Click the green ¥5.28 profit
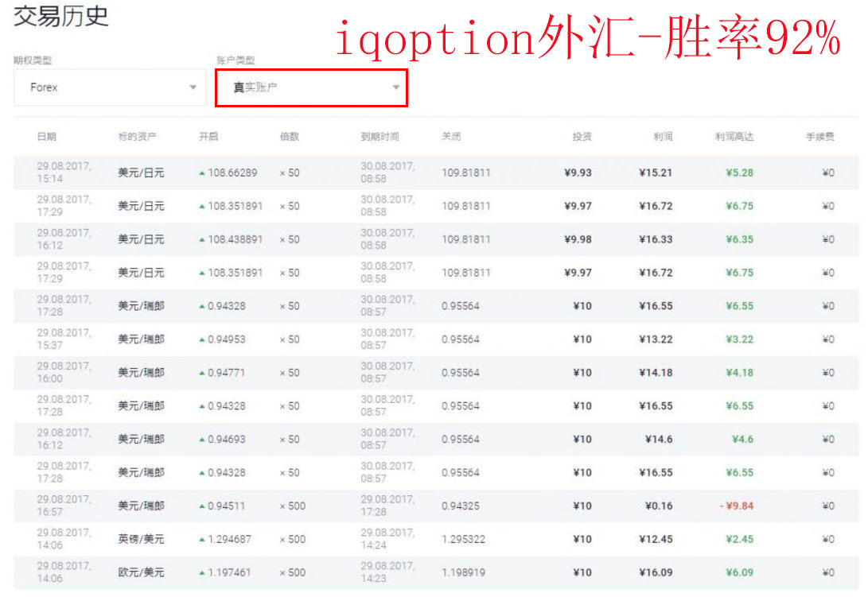Image resolution: width=868 pixels, height=597 pixels. [740, 173]
